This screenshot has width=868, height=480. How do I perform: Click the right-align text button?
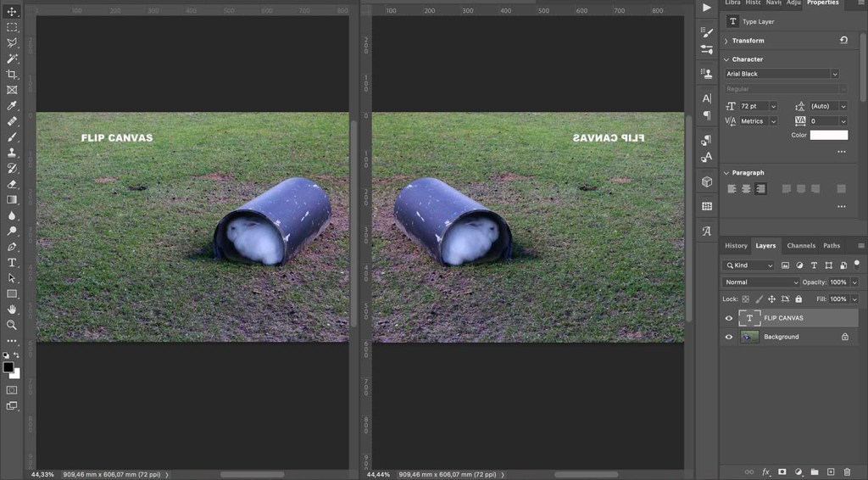coord(760,189)
